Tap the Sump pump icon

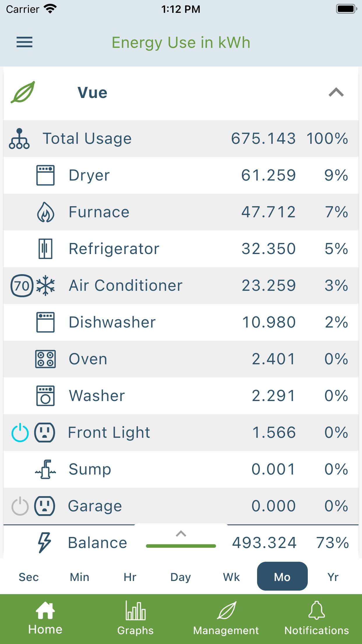click(x=45, y=469)
